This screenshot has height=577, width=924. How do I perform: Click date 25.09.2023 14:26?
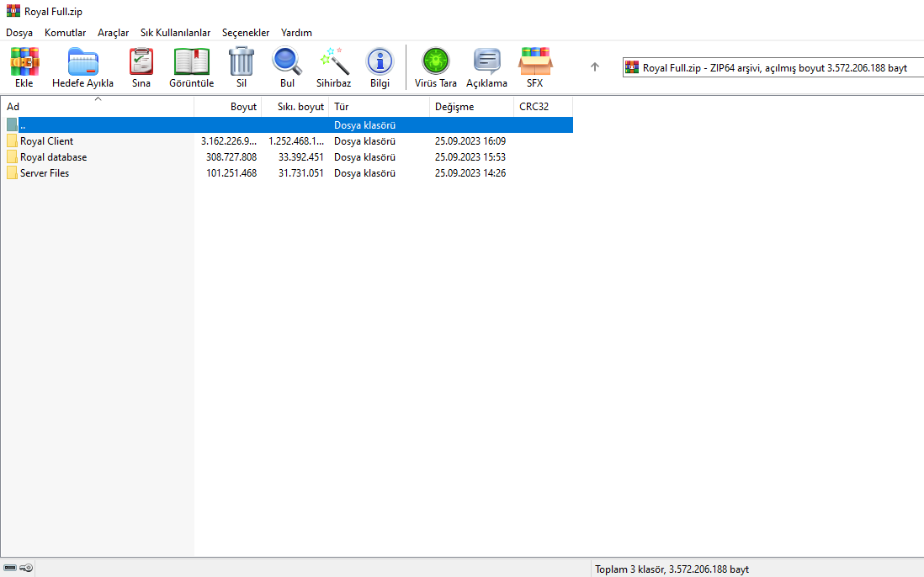tap(470, 172)
